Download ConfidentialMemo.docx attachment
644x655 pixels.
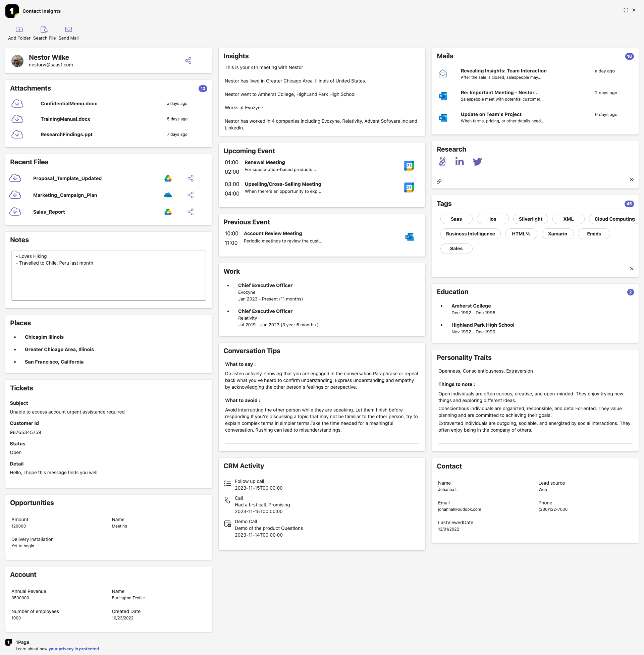click(17, 104)
